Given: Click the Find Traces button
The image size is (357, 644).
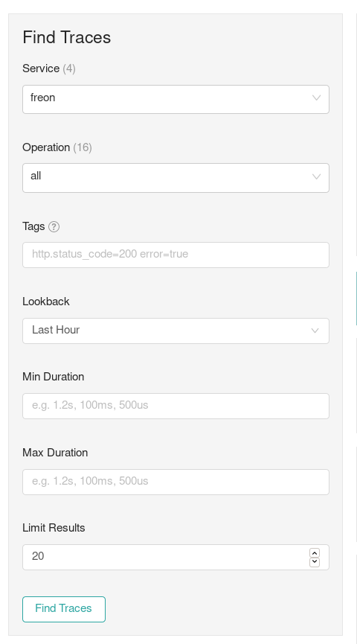Looking at the screenshot, I should click(64, 609).
